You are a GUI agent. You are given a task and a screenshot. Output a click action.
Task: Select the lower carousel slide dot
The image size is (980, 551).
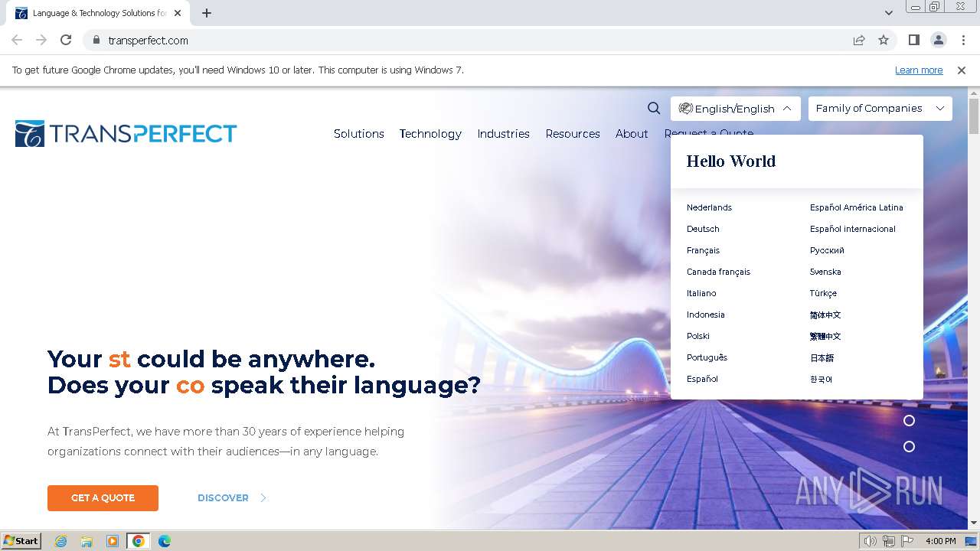pyautogui.click(x=909, y=447)
